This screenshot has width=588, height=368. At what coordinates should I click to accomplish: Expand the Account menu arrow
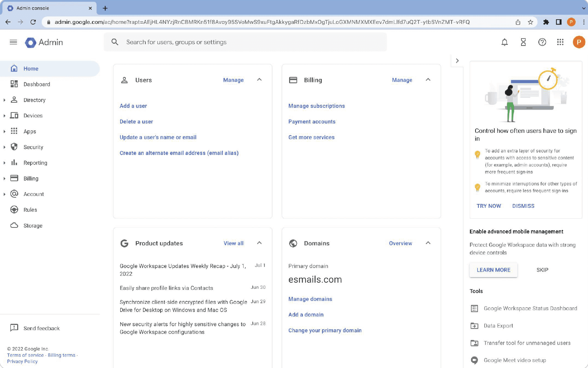point(4,194)
